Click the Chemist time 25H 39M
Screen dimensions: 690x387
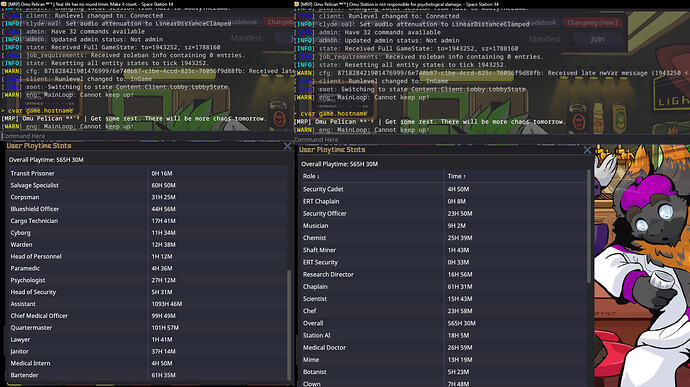pos(460,238)
